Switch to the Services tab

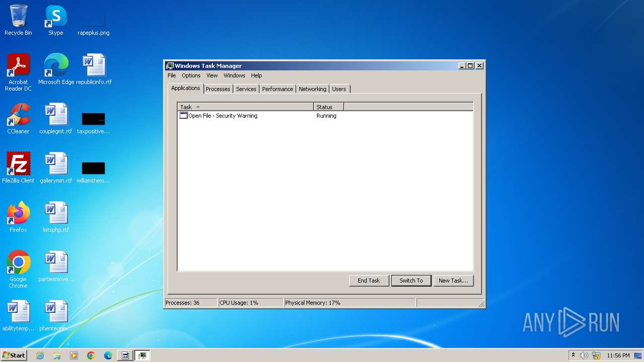tap(246, 89)
